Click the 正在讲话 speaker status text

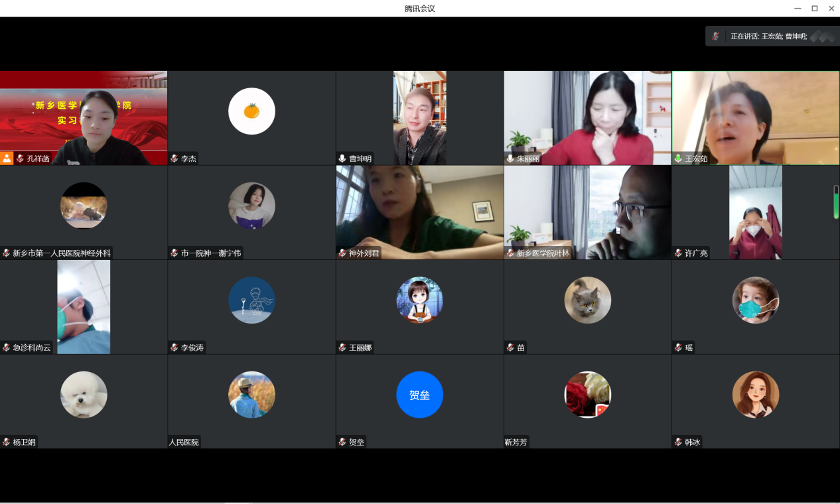click(x=768, y=36)
